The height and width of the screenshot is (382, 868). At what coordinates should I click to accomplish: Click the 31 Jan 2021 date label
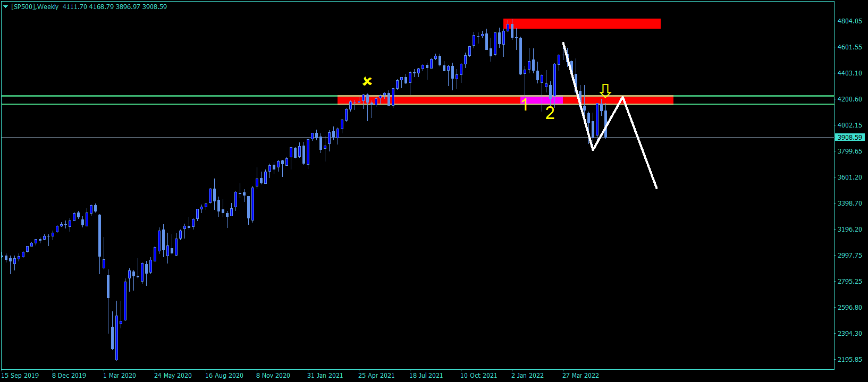tap(325, 376)
